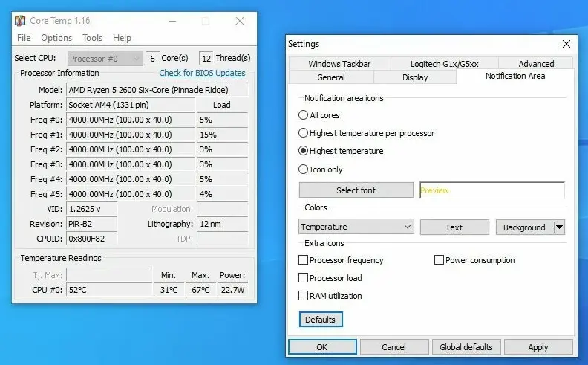Minimize the Core Temp window

tap(172, 21)
